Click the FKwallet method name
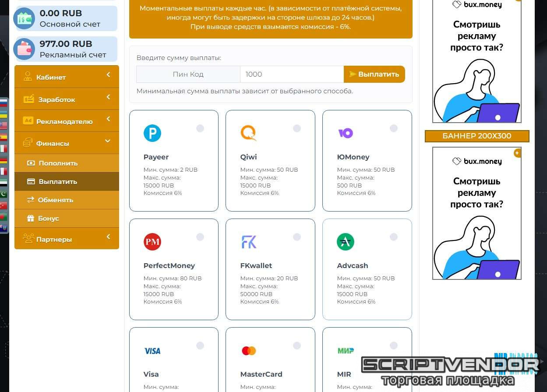 256,265
